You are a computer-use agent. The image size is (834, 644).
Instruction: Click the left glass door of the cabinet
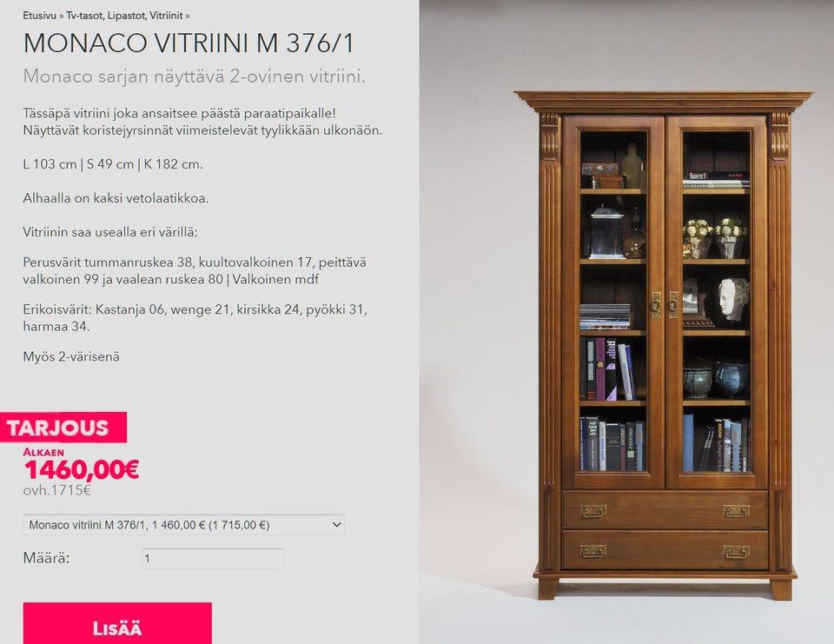point(612,302)
